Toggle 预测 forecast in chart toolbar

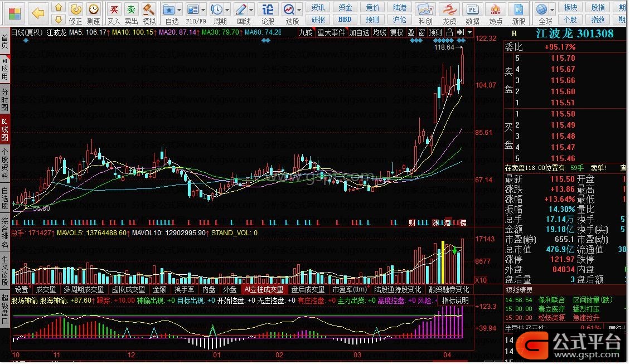435,32
